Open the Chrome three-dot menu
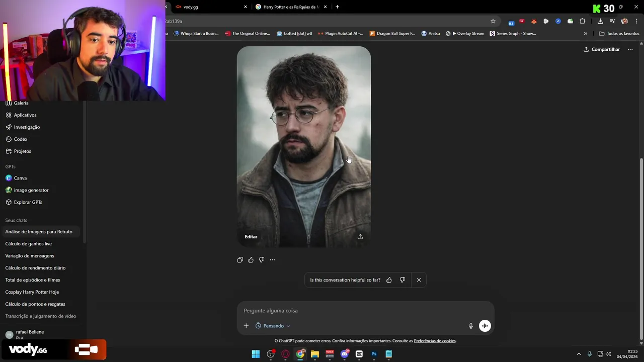This screenshot has width=644, height=362. [x=636, y=21]
